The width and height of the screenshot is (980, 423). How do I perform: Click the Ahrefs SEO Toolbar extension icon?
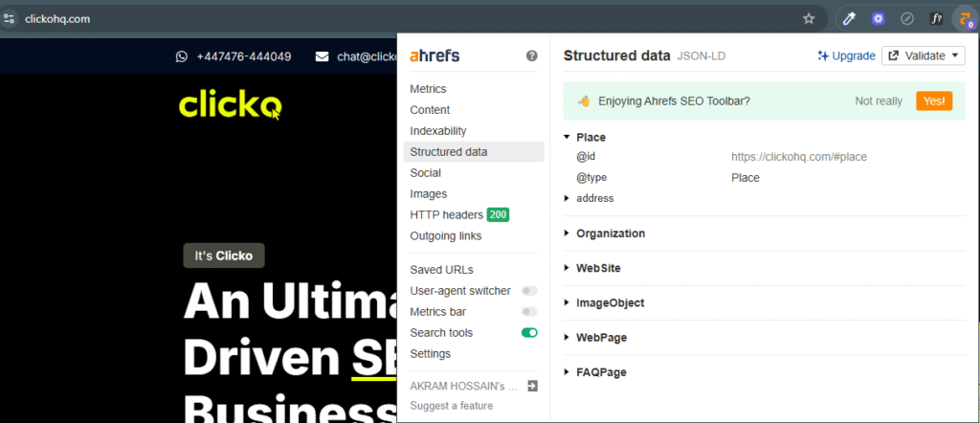[966, 19]
